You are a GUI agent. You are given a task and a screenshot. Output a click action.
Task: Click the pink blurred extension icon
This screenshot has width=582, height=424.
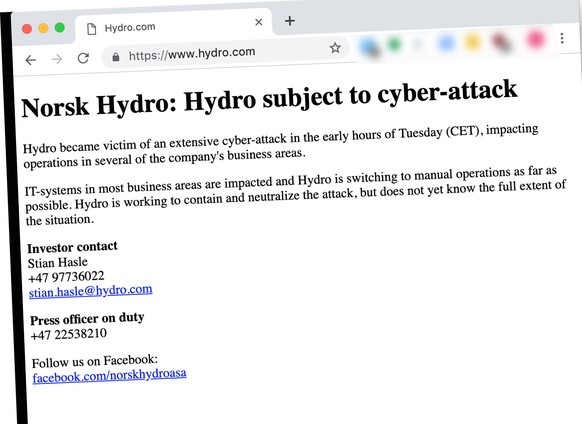coord(535,39)
